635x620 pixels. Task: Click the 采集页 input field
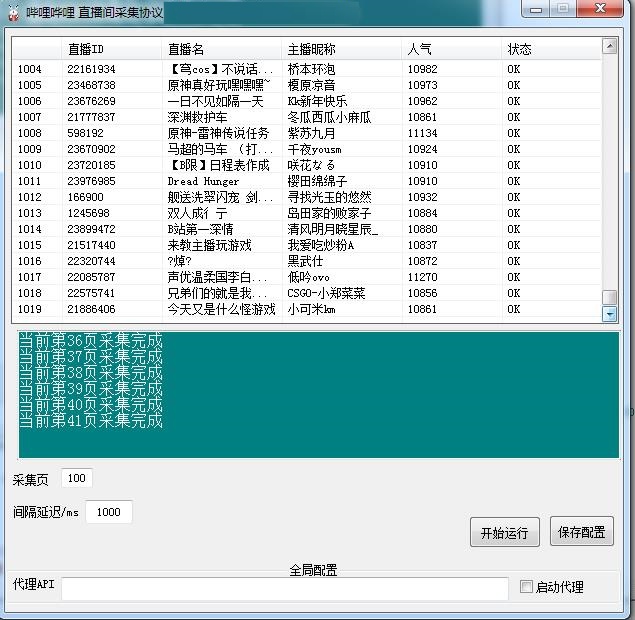(77, 478)
